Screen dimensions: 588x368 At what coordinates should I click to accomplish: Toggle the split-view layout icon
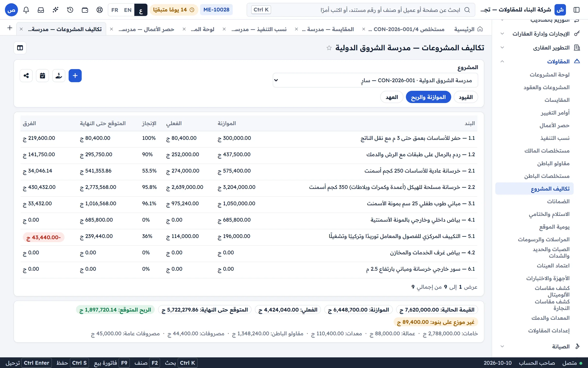20,48
